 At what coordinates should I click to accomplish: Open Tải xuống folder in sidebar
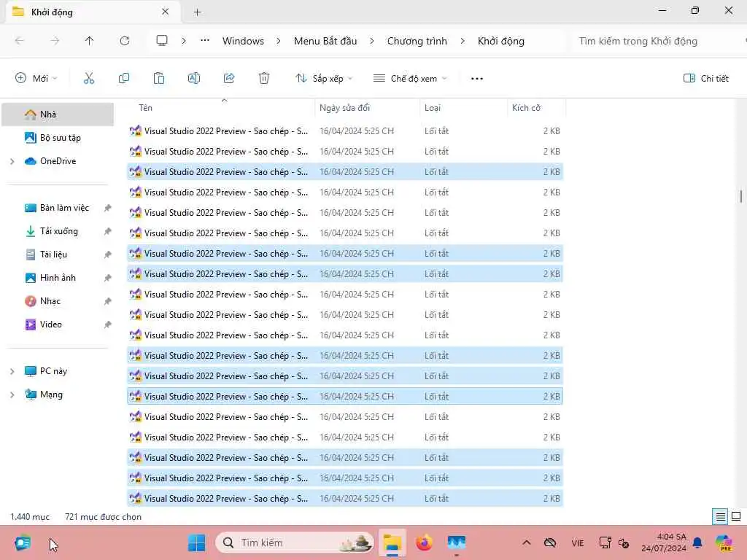(58, 231)
